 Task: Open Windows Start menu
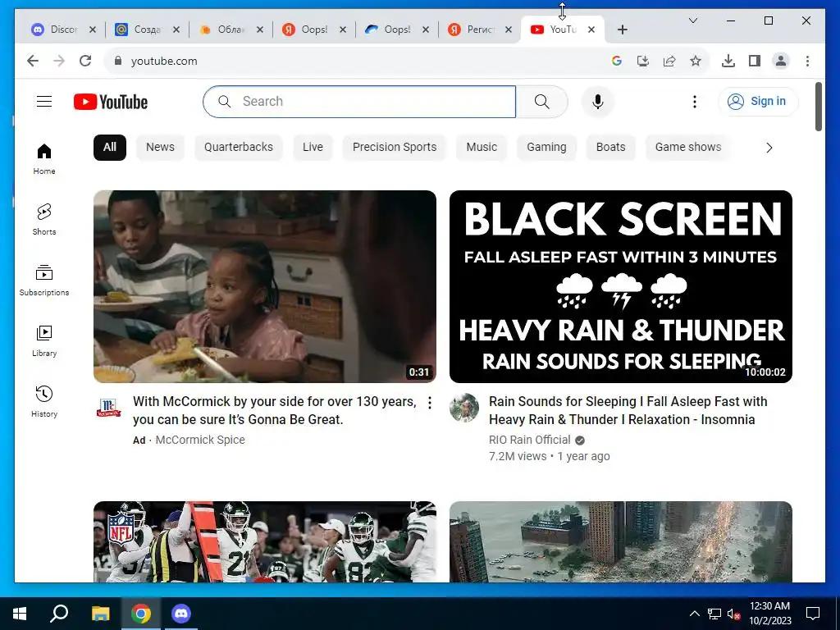pyautogui.click(x=20, y=614)
